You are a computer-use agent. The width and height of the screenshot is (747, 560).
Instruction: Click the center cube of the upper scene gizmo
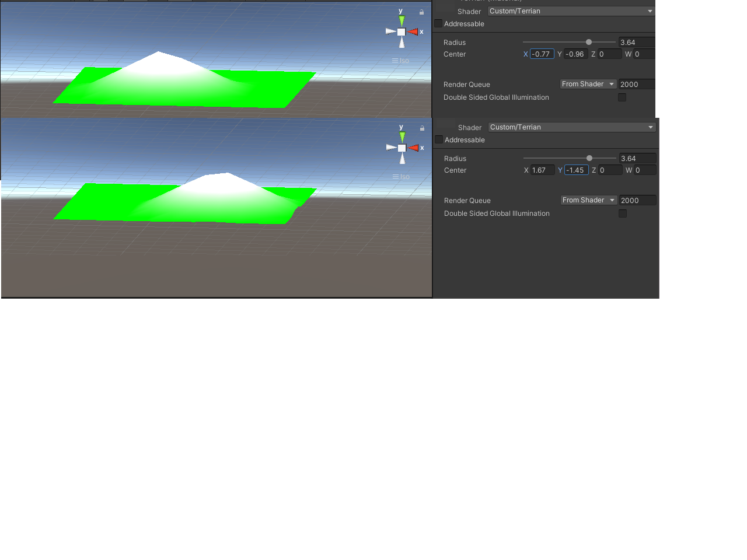(402, 32)
